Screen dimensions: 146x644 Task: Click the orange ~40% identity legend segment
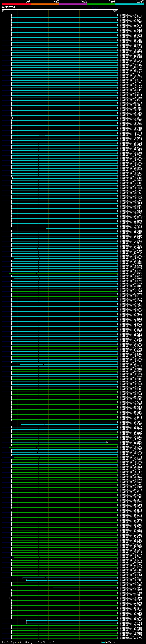[45, 4]
